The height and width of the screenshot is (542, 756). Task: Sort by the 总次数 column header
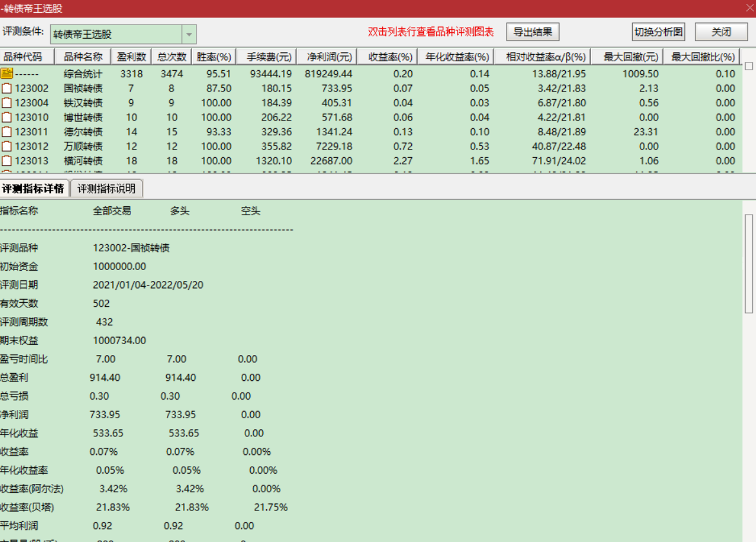(x=171, y=57)
